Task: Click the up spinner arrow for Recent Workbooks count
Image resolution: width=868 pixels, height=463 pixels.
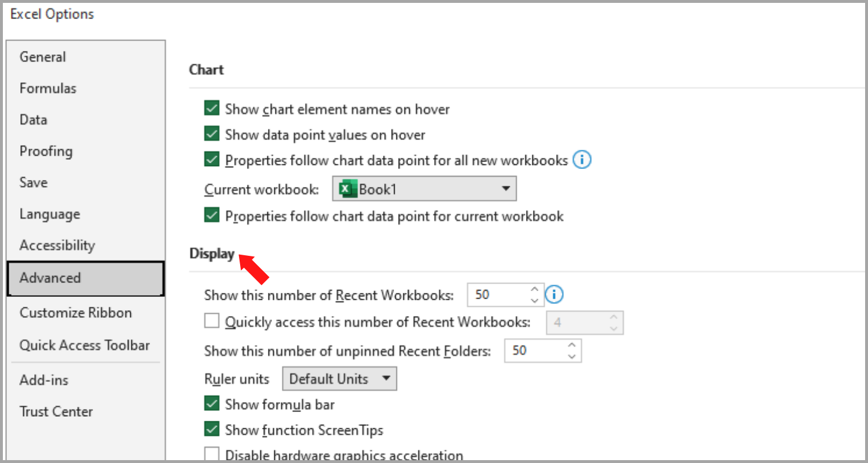Action: pos(534,290)
